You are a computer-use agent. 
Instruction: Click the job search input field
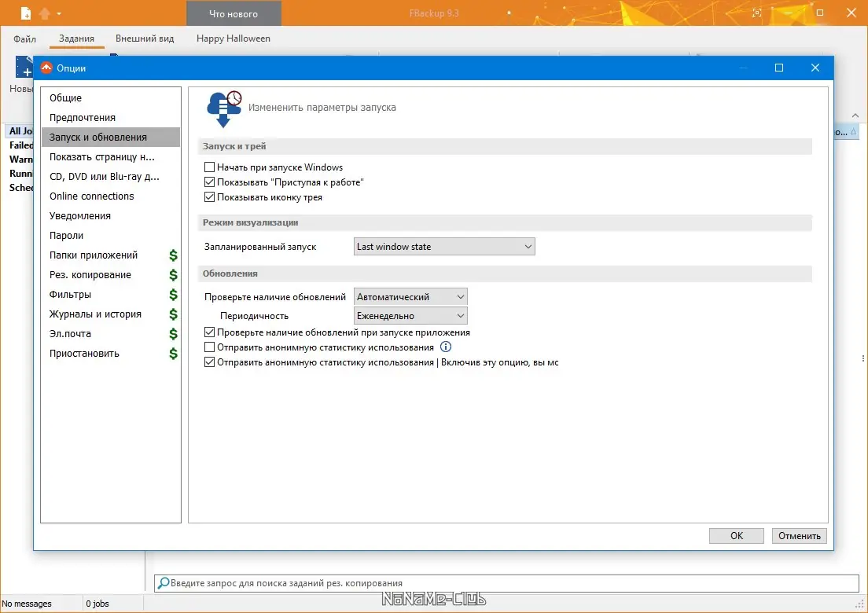point(506,583)
